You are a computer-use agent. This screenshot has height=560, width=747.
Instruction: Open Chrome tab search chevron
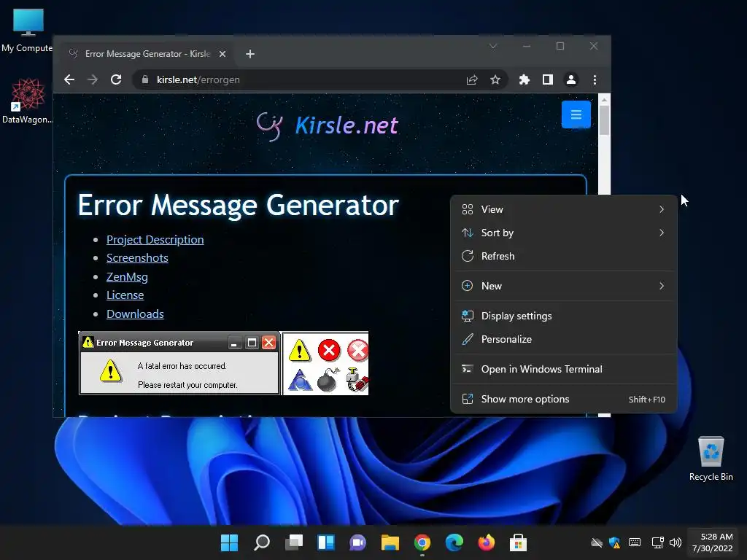tap(493, 46)
